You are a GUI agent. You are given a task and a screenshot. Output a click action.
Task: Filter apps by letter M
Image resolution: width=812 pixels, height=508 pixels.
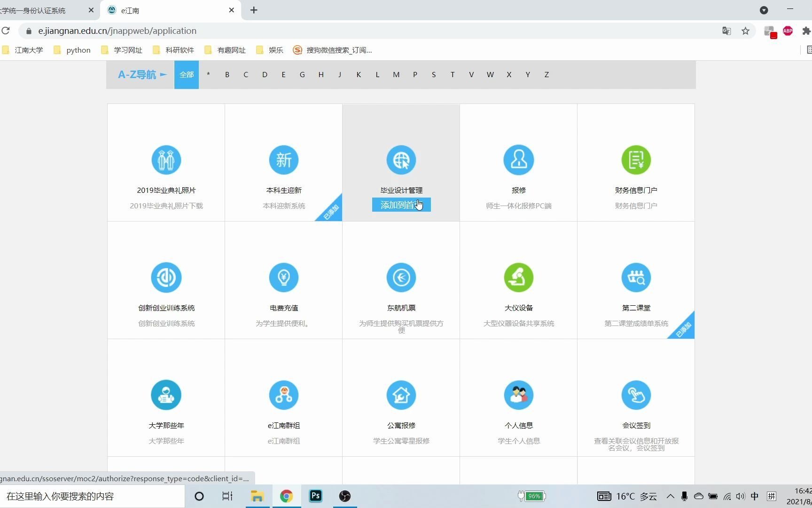point(396,75)
